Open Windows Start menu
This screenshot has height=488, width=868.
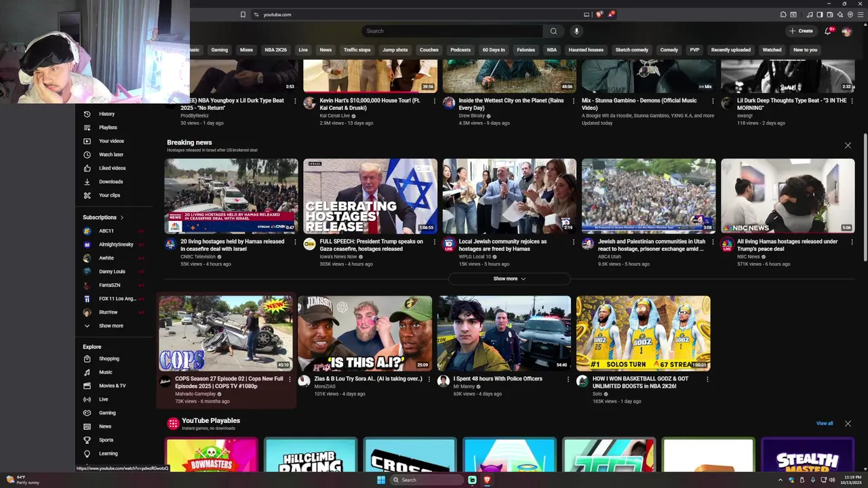point(381,480)
